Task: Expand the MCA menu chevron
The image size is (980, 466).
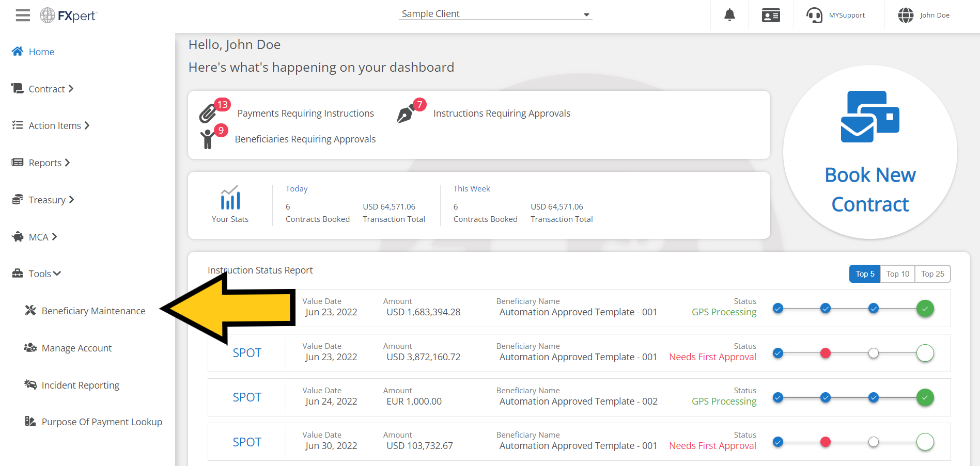Action: pos(54,236)
